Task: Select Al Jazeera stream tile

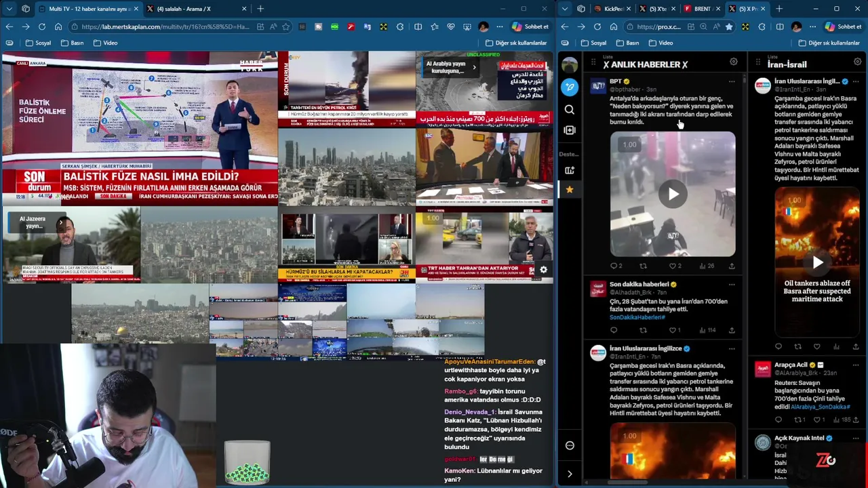Action: pyautogui.click(x=71, y=245)
